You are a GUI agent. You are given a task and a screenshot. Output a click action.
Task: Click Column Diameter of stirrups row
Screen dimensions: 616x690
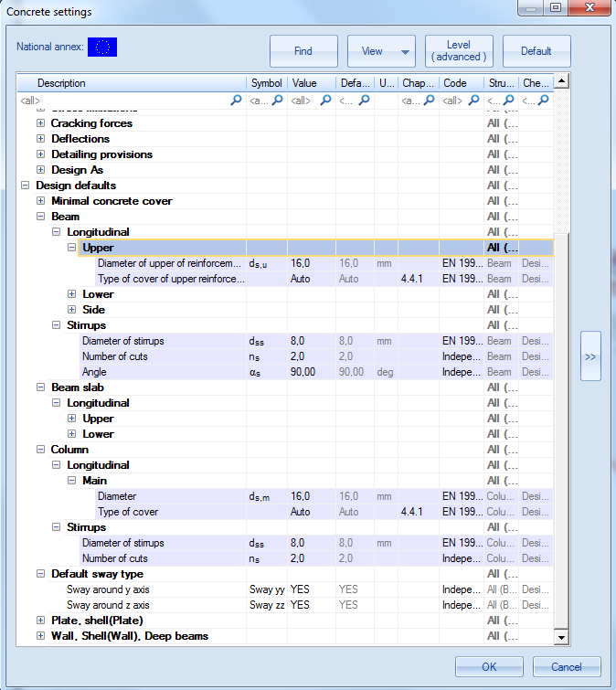click(x=317, y=543)
